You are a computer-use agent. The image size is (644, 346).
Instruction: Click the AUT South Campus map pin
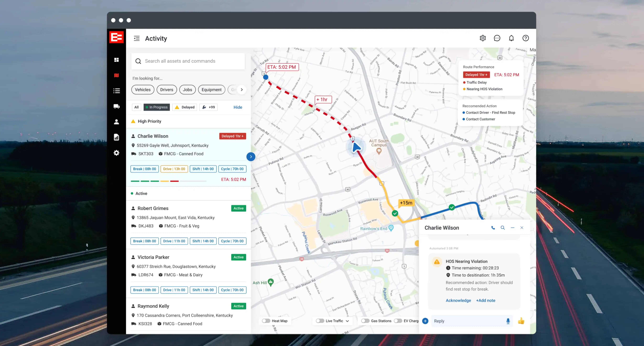click(x=379, y=151)
